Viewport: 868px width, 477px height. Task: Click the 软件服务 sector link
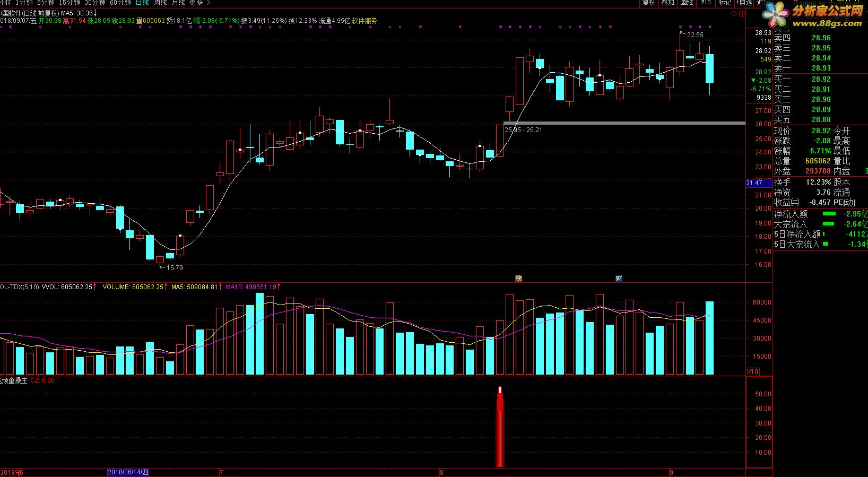364,21
